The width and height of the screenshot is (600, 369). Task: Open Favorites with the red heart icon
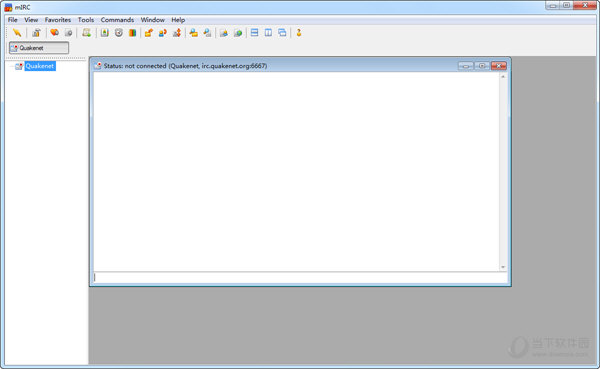(54, 33)
